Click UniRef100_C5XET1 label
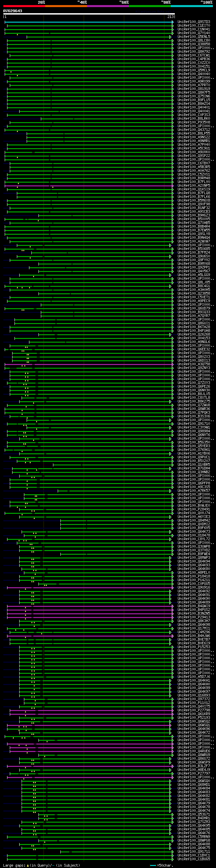The image size is (216, 868). pos(194,297)
